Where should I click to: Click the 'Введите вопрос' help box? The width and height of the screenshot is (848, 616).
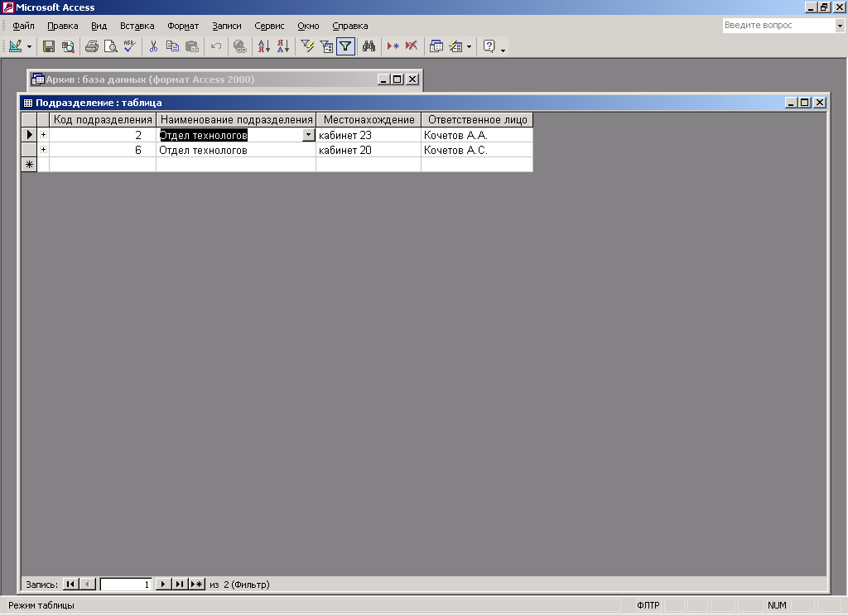click(x=778, y=26)
